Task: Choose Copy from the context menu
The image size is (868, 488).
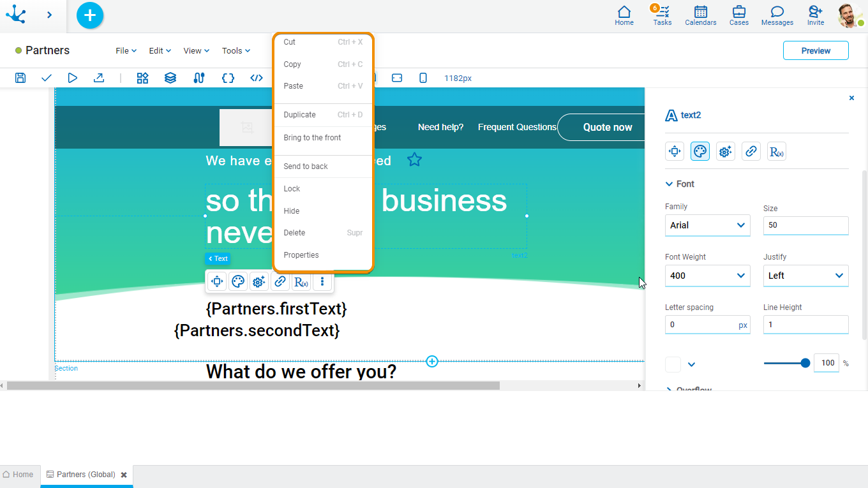Action: pyautogui.click(x=323, y=64)
